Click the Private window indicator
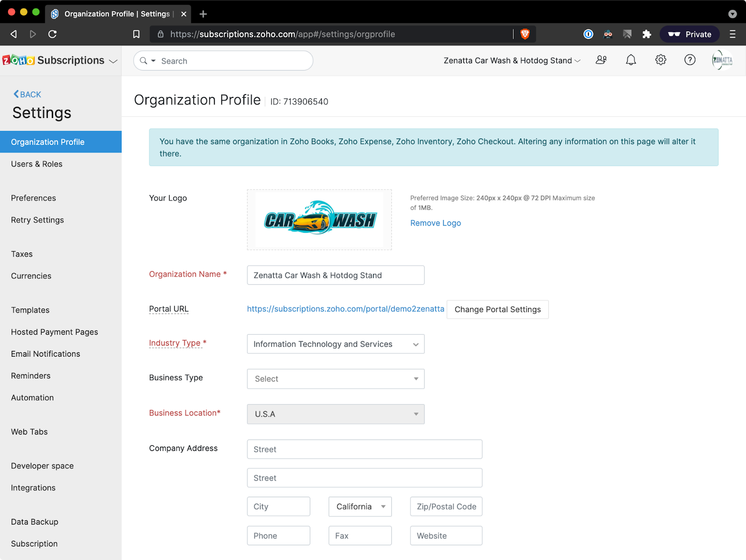The width and height of the screenshot is (746, 560). tap(690, 34)
